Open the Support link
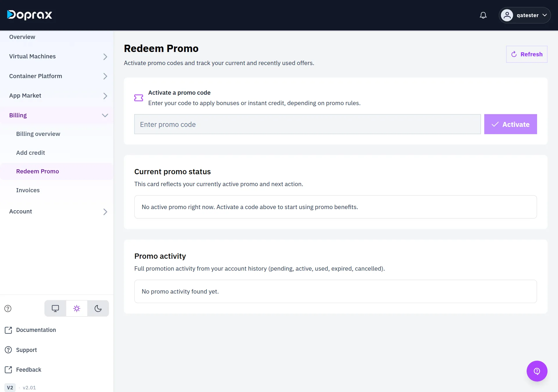This screenshot has height=392, width=558. [x=26, y=350]
